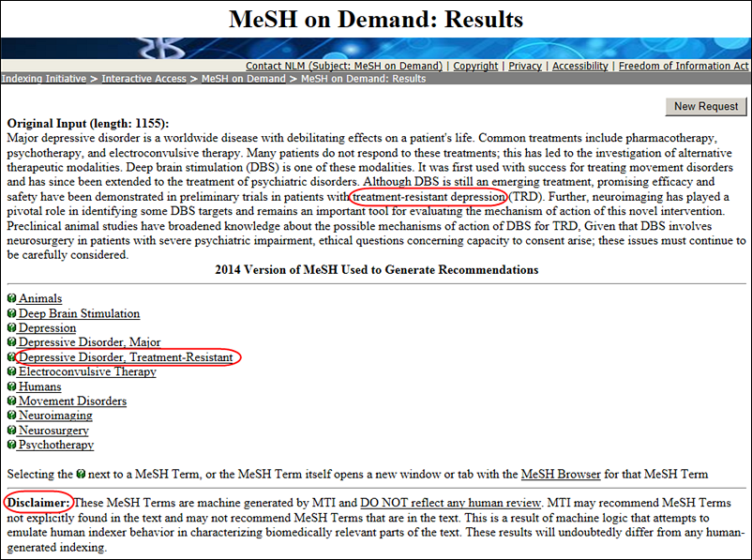Go to MeSH on Demand breadcrumb

coord(243,79)
